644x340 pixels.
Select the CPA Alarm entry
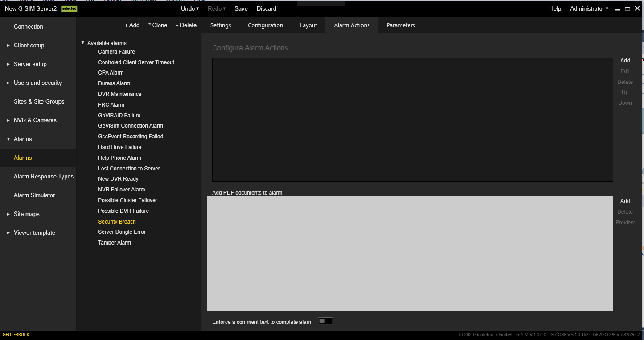(111, 73)
